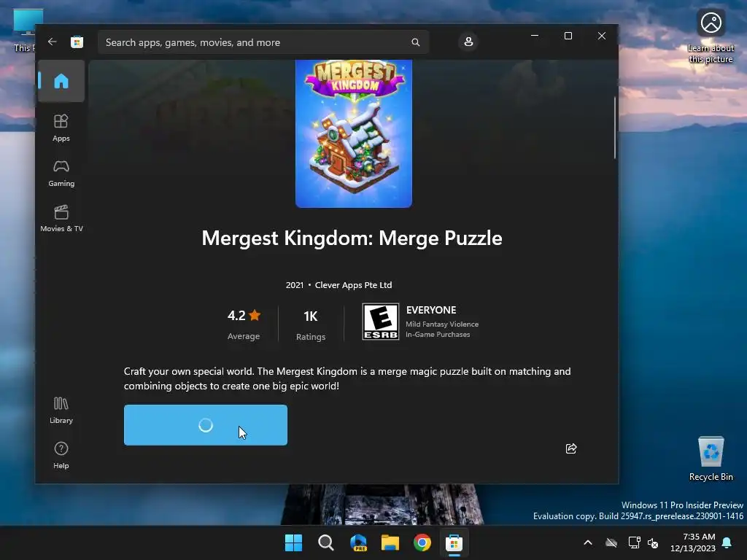The height and width of the screenshot is (560, 747).
Task: Click the share icon
Action: (x=570, y=448)
